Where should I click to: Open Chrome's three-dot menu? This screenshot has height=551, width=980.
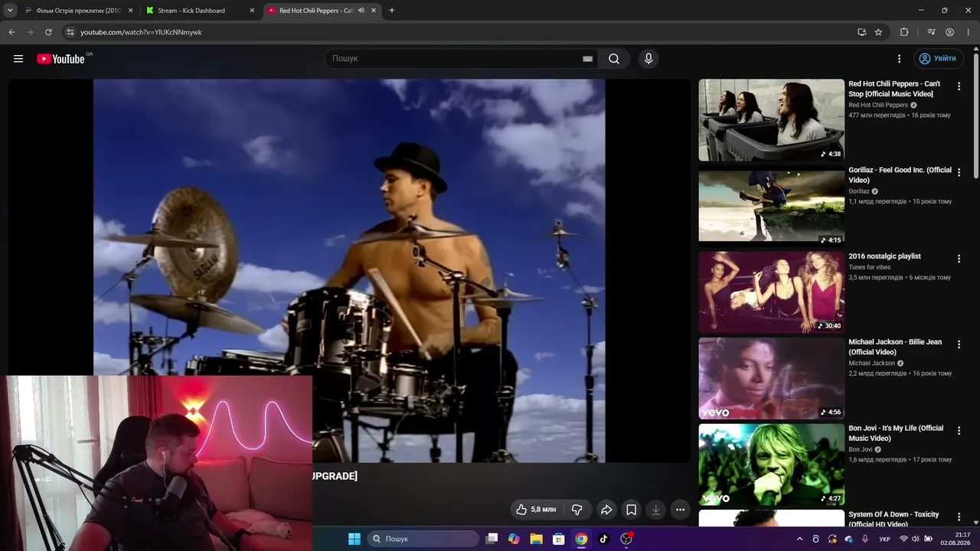[x=968, y=32]
